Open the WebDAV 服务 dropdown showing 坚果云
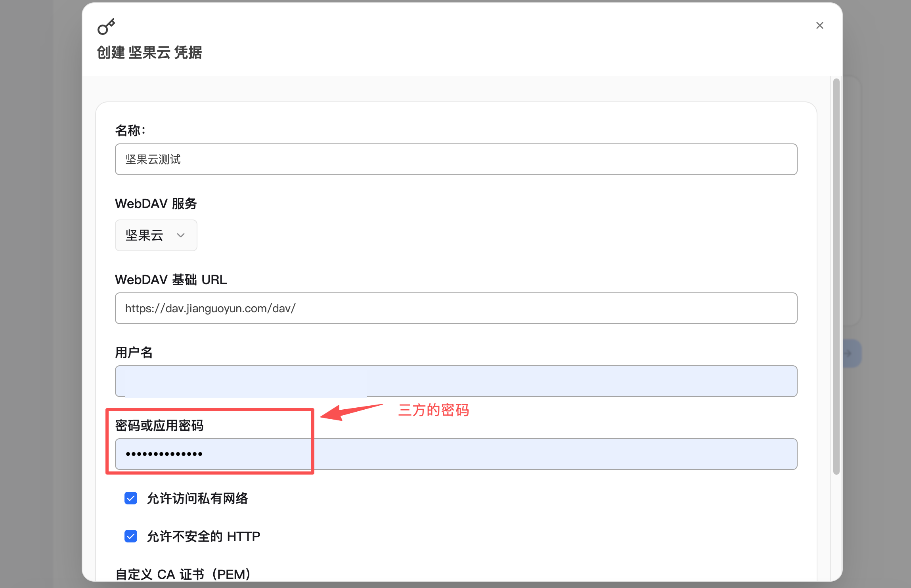 pos(156,235)
